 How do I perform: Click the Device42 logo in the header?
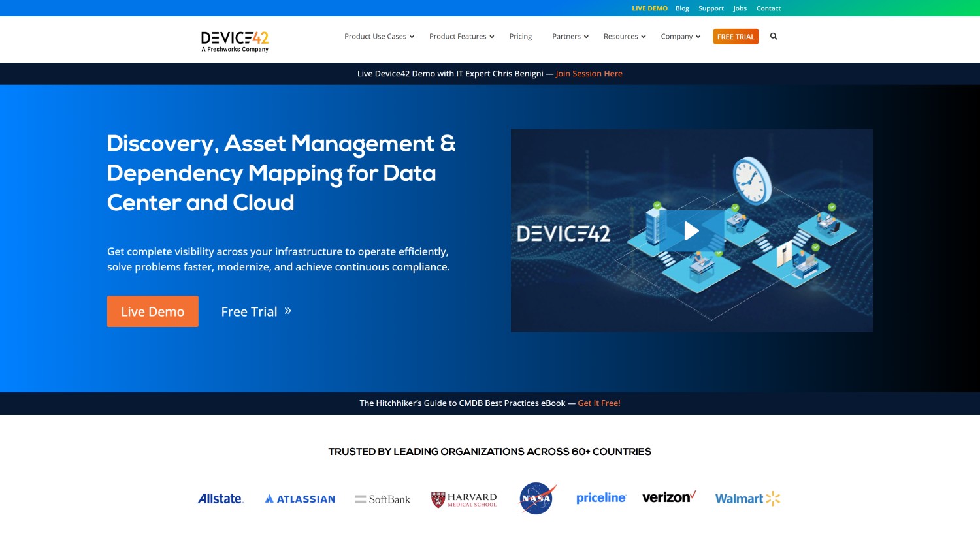pos(234,39)
